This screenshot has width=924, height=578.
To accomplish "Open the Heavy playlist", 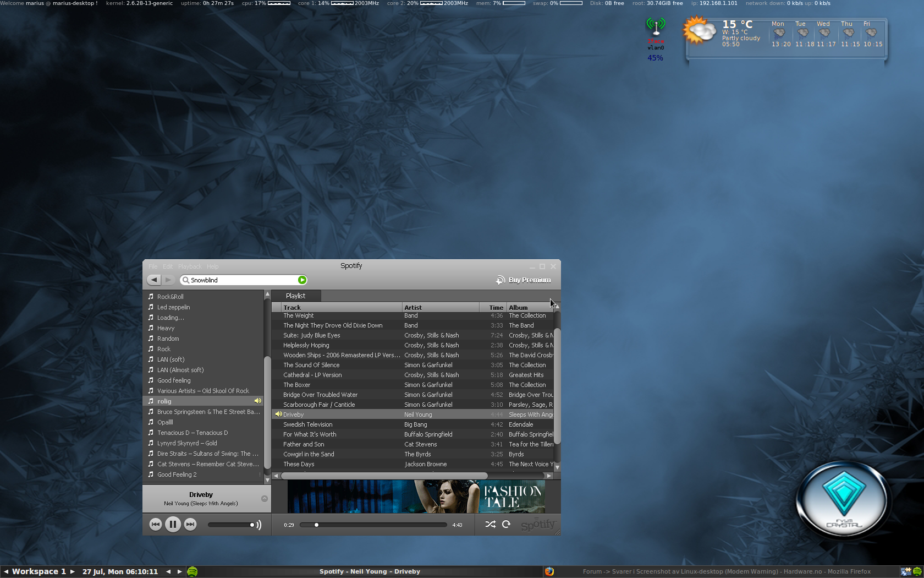I will pos(204,328).
